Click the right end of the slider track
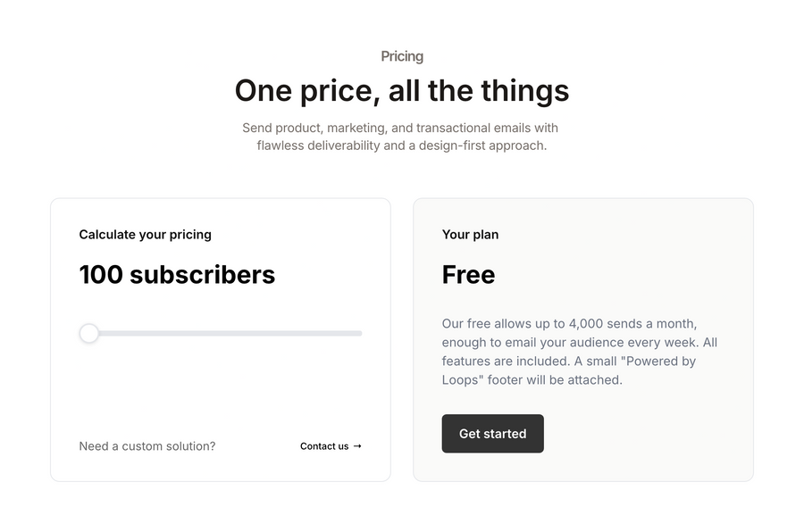Screen dimensions: 804x532 [357, 333]
